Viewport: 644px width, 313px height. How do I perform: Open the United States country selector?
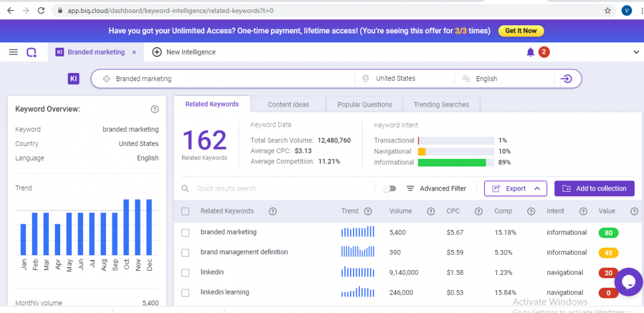click(x=405, y=78)
